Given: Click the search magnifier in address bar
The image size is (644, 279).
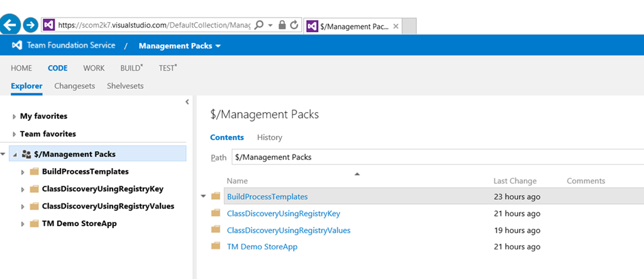Looking at the screenshot, I should 258,25.
